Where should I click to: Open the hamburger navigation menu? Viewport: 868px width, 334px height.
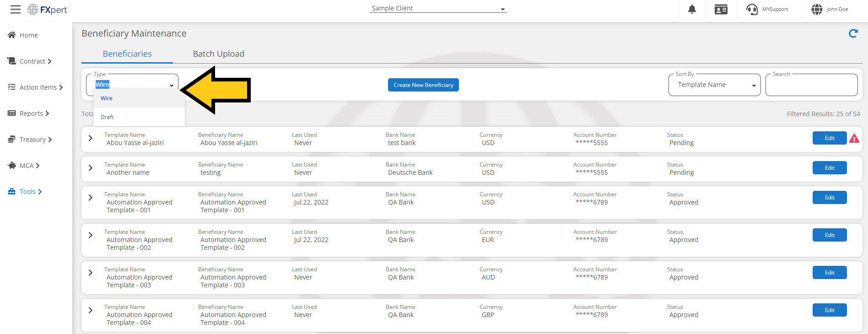point(16,9)
